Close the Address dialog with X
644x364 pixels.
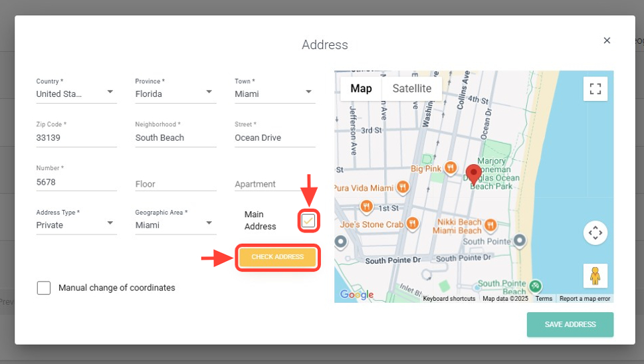(606, 41)
